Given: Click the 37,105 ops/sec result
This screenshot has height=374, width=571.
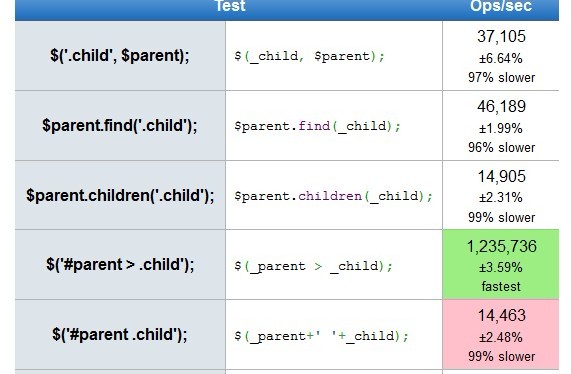Looking at the screenshot, I should tap(501, 36).
